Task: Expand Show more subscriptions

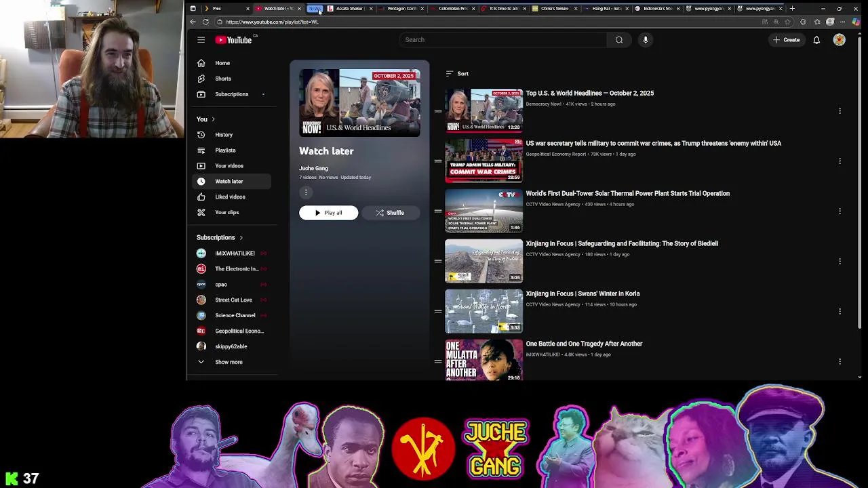Action: 231,363
